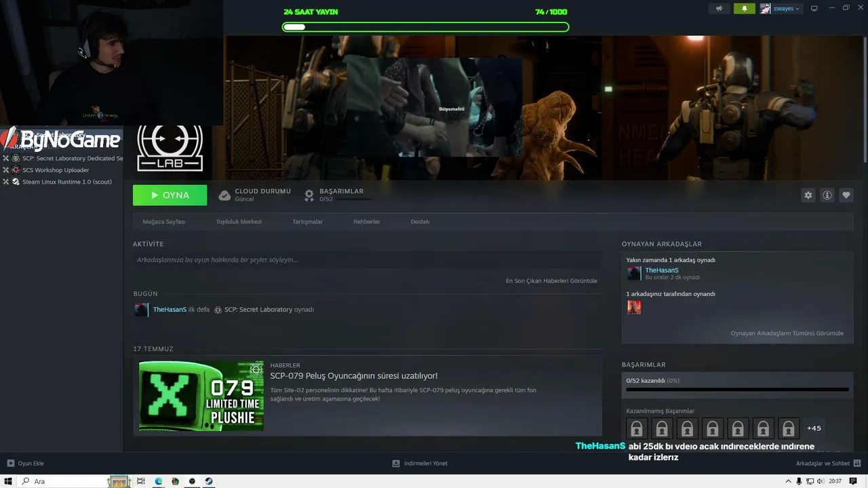Click the first locked achievement icon
The height and width of the screenshot is (488, 868).
[x=636, y=428]
